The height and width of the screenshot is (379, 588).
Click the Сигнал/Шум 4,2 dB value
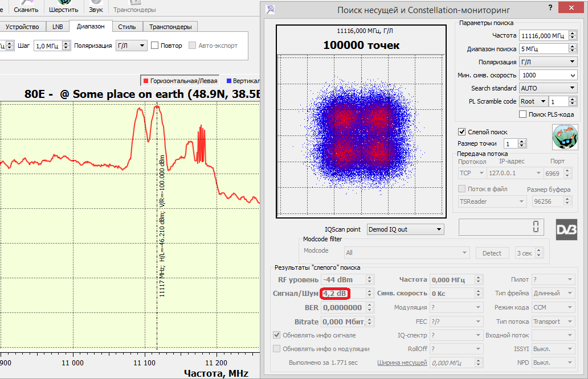335,293
